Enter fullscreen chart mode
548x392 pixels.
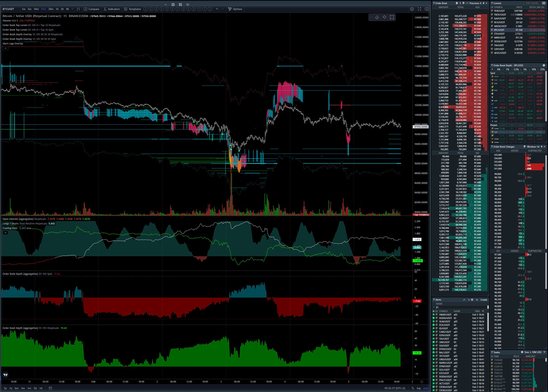(x=419, y=9)
